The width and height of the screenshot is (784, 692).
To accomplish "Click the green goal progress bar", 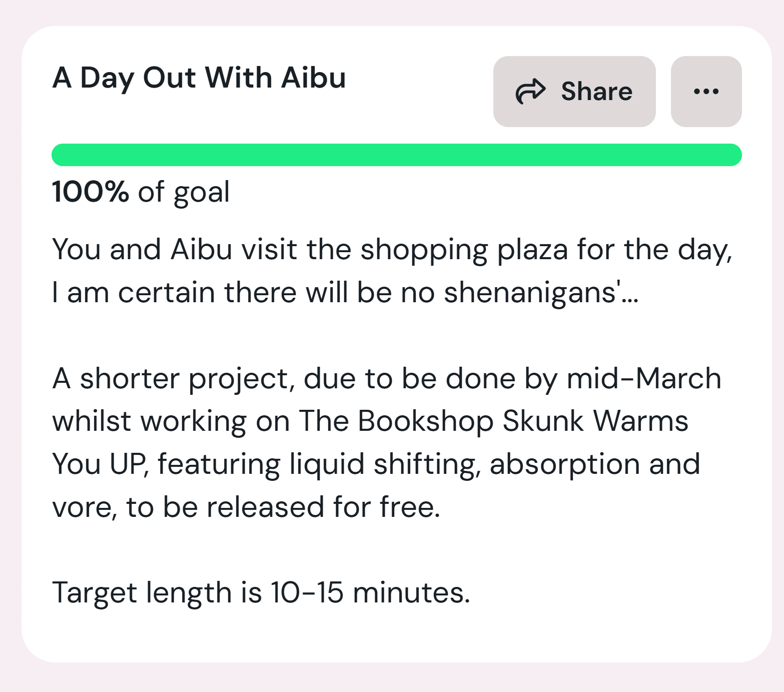I will coord(396,155).
